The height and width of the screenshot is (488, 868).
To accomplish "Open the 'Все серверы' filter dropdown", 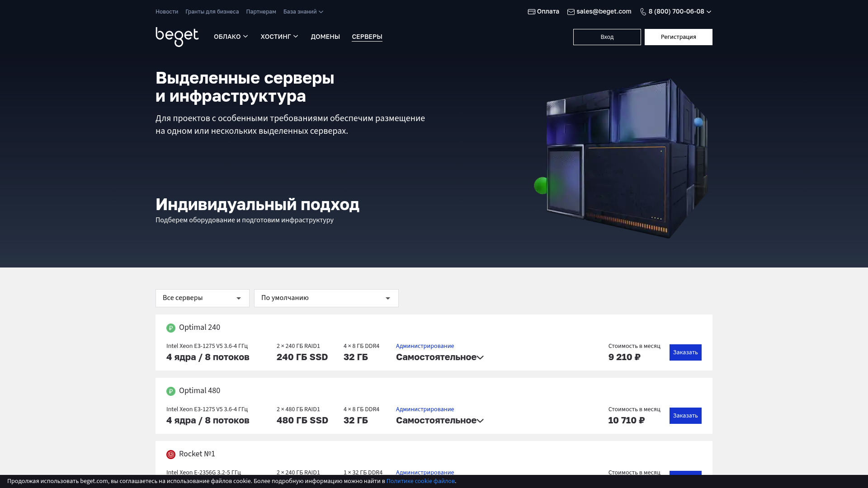I will (x=202, y=298).
